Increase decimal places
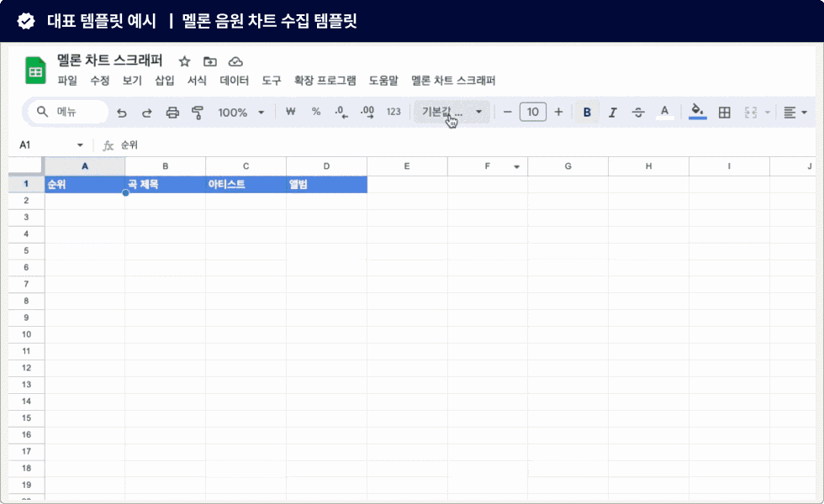 click(367, 112)
